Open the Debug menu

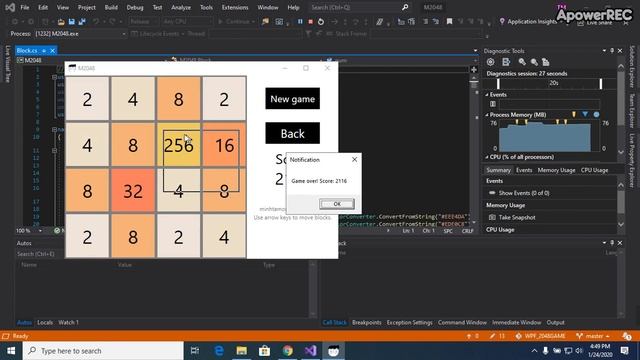[x=135, y=7]
